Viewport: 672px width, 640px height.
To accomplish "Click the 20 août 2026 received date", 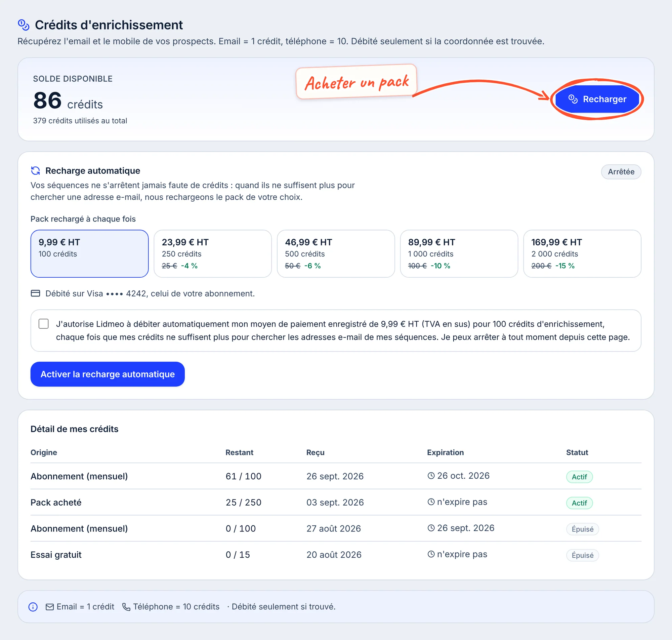I will point(334,555).
